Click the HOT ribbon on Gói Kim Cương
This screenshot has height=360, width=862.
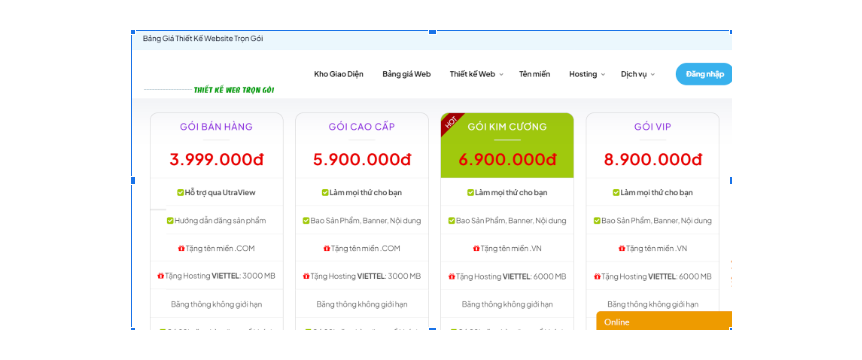pyautogui.click(x=451, y=122)
